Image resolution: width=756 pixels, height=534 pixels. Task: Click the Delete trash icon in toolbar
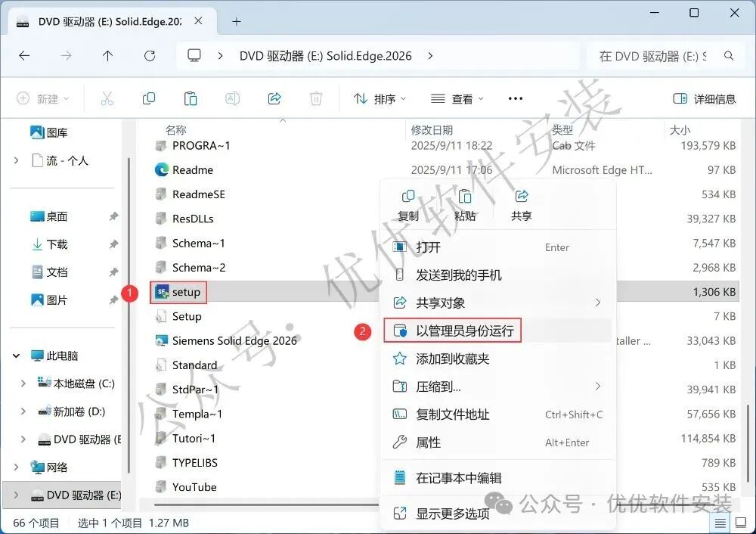(316, 99)
